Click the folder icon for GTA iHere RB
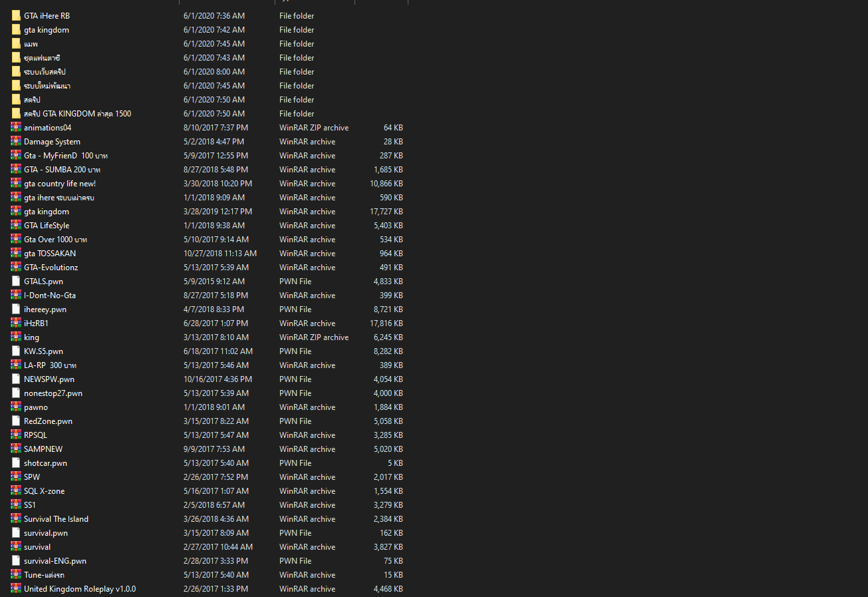 pos(16,16)
